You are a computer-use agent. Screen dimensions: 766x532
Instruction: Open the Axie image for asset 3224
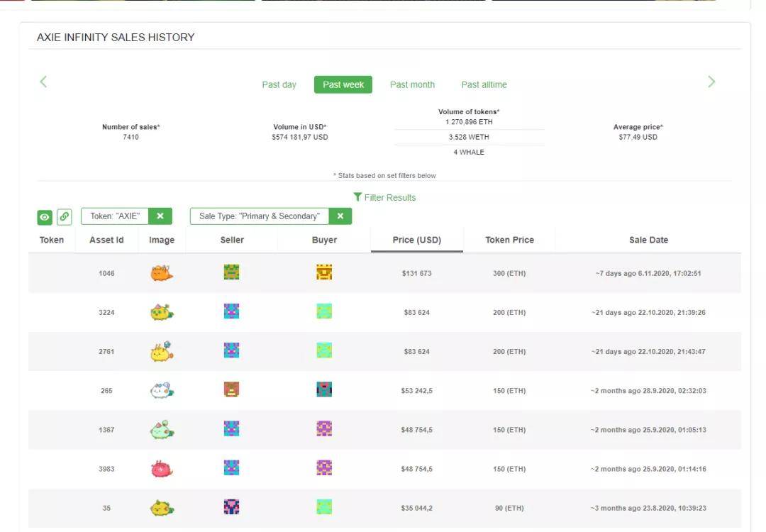(x=162, y=312)
